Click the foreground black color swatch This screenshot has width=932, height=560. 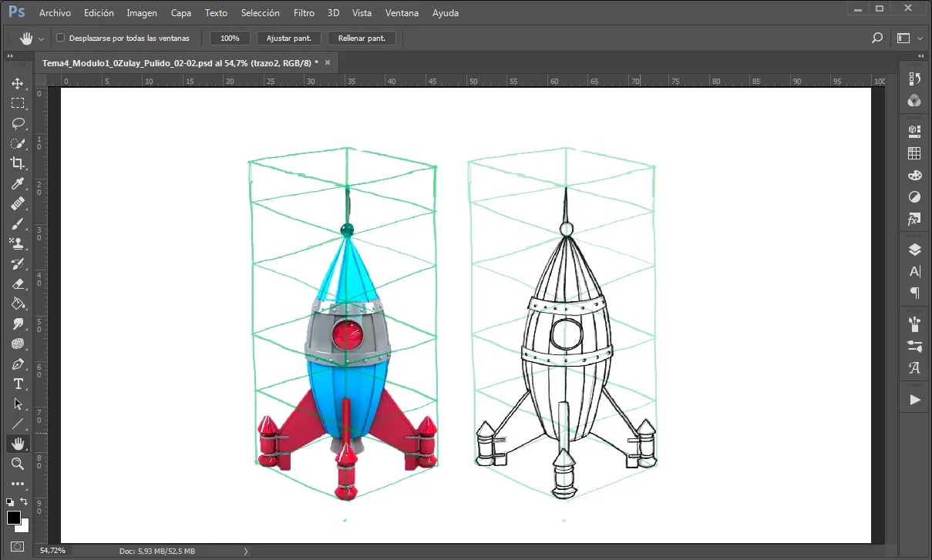(x=14, y=518)
